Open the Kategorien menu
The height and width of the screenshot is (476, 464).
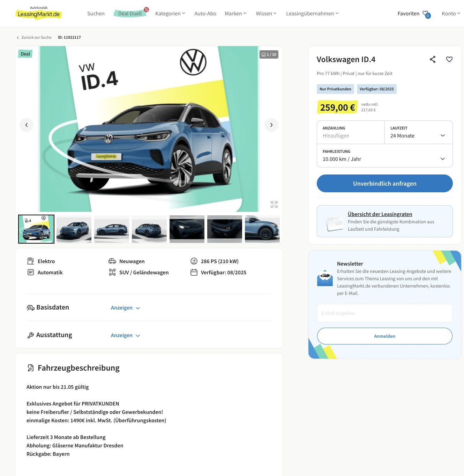(170, 14)
